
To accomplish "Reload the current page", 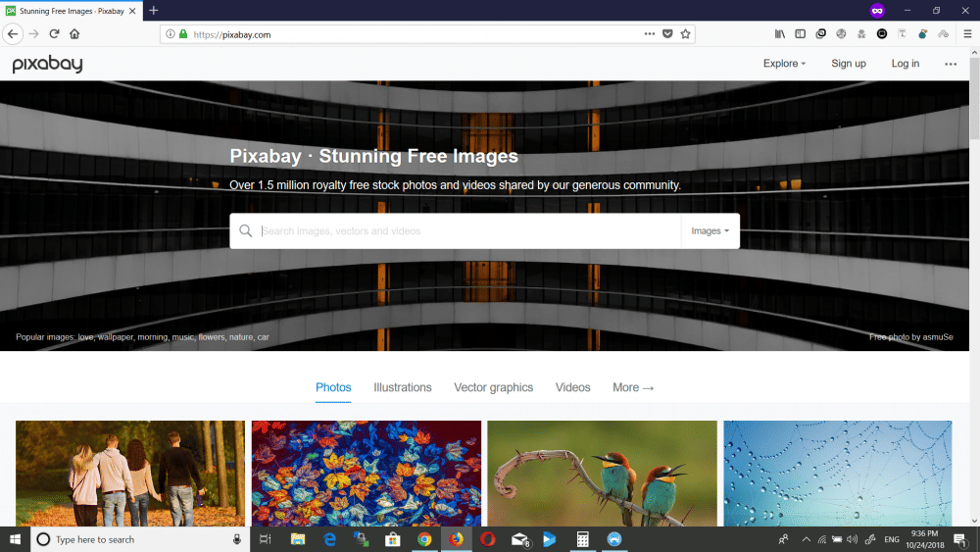I will pyautogui.click(x=54, y=33).
